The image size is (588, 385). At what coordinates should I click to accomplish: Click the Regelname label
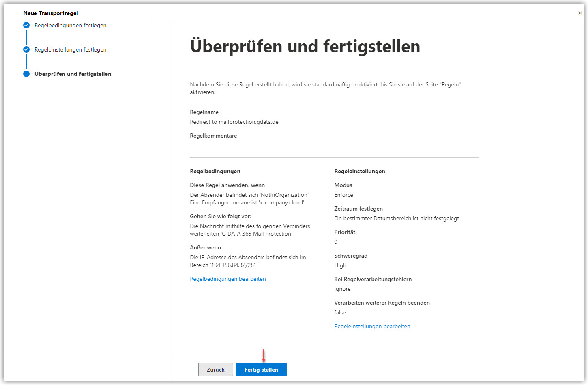tap(204, 112)
